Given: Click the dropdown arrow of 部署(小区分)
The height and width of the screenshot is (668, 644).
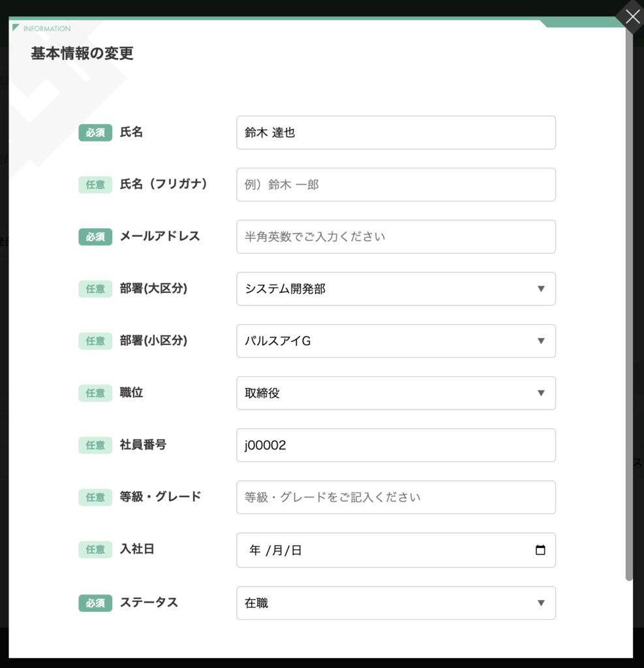Looking at the screenshot, I should point(541,341).
